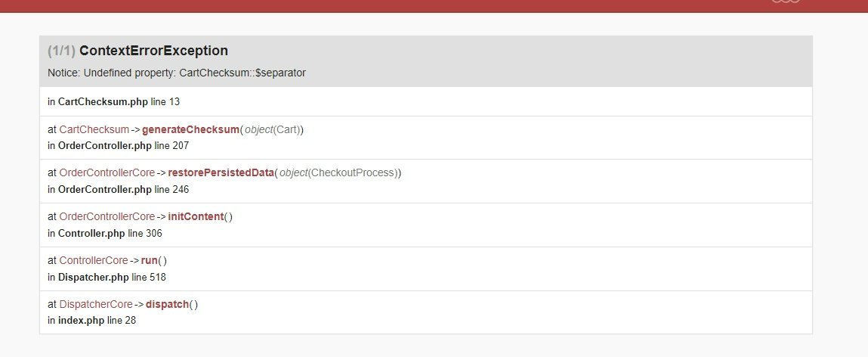Viewport: 868px width, 357px height.
Task: Click the Symfony ghost icon in red header
Action: pyautogui.click(x=786, y=1)
